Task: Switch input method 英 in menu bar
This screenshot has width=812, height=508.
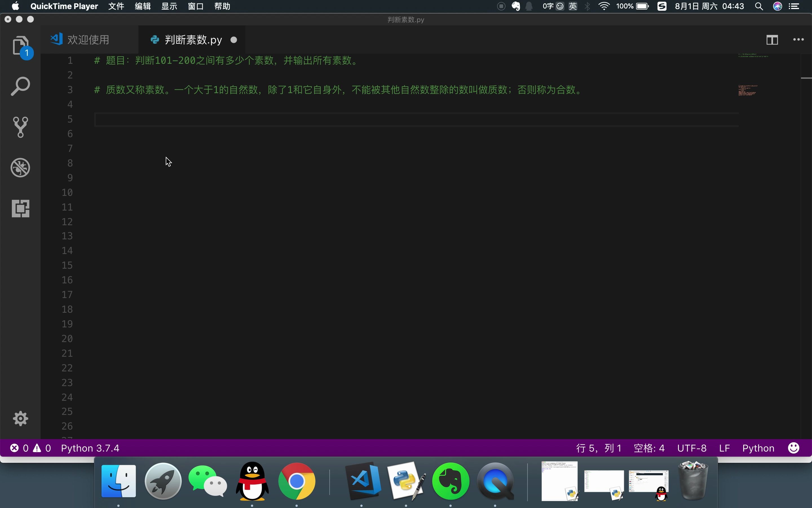Action: 573,6
